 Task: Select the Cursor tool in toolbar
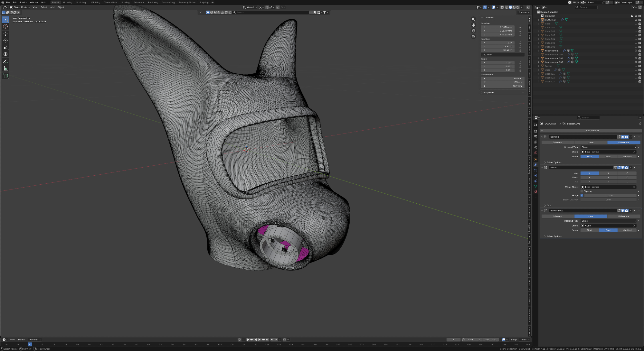coord(5,26)
